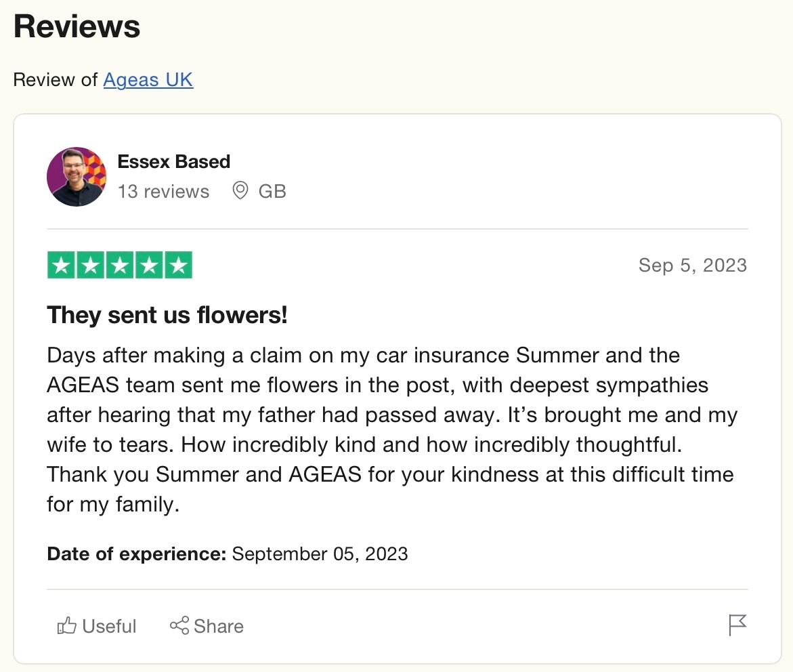Click the thumbs-up Useful icon
Image resolution: width=793 pixels, height=672 pixels.
point(66,626)
